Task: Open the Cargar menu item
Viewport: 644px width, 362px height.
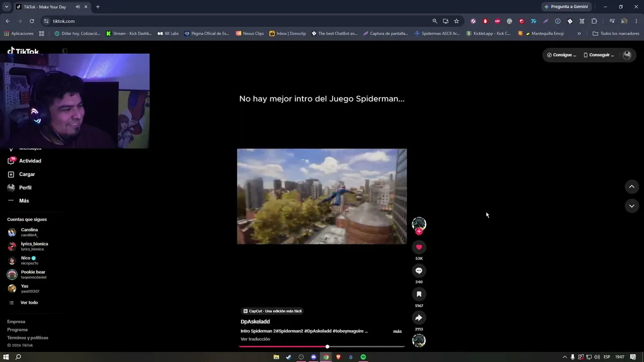Action: tap(27, 174)
